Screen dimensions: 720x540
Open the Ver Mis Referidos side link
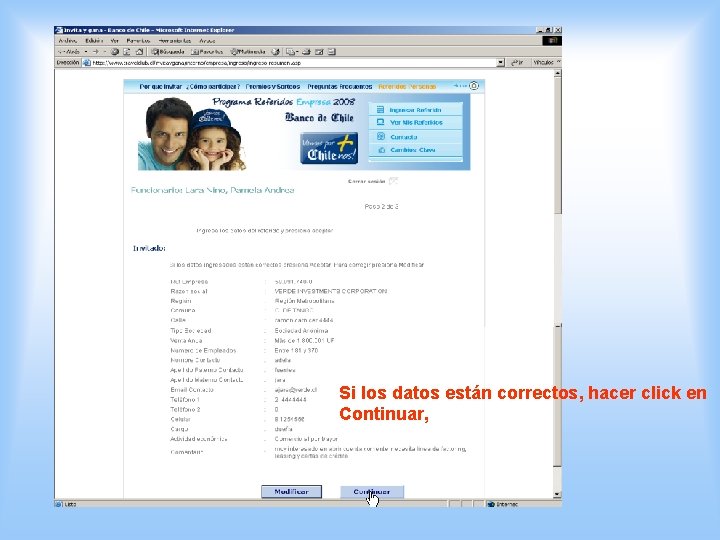416,123
